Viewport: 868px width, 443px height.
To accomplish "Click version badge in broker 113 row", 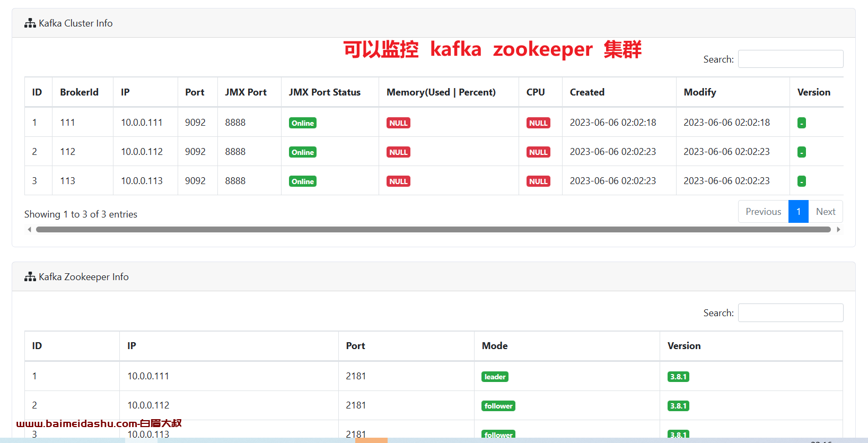I will [802, 181].
